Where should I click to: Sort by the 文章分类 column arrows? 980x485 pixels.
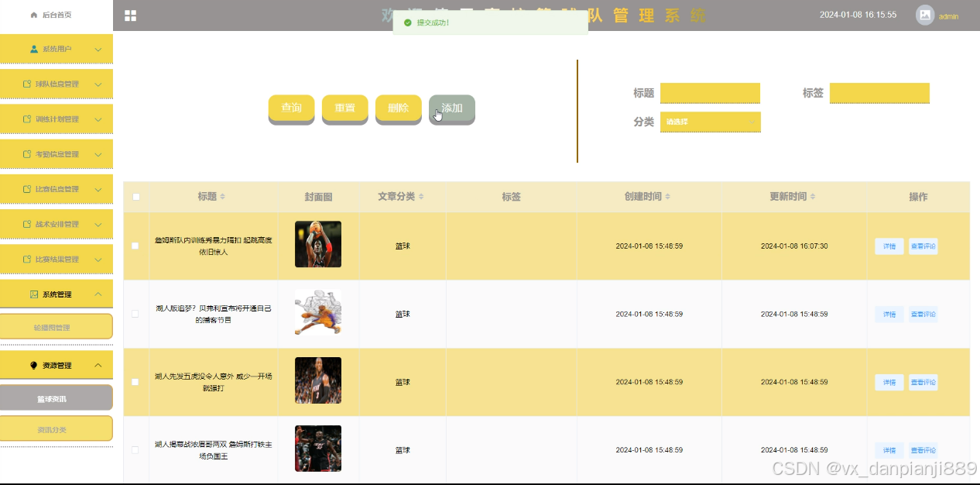point(421,197)
